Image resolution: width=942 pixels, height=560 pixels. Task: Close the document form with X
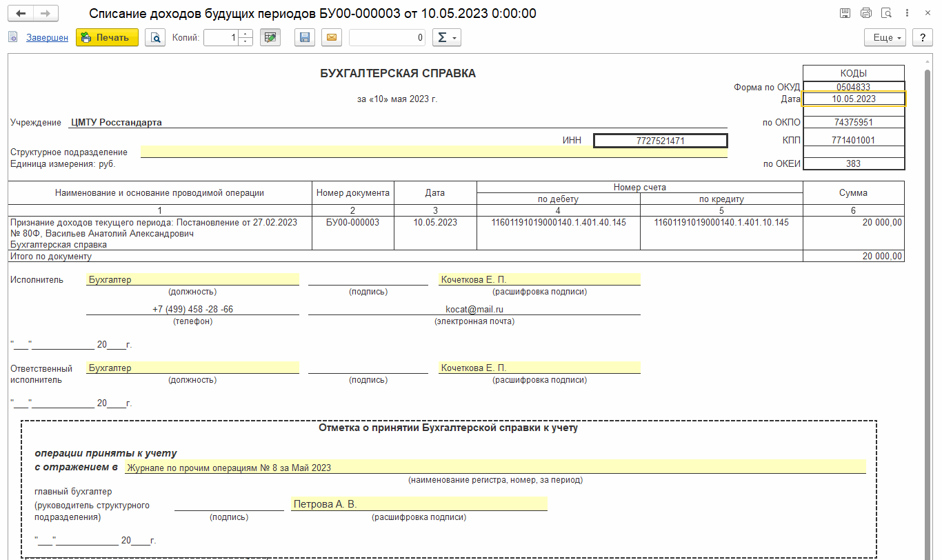coord(926,13)
